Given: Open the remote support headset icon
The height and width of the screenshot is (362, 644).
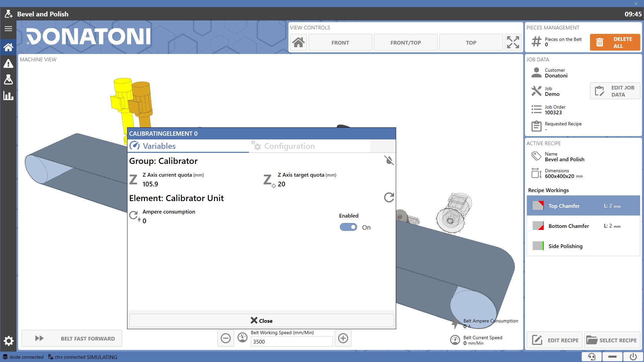Looking at the screenshot, I should pos(592,357).
